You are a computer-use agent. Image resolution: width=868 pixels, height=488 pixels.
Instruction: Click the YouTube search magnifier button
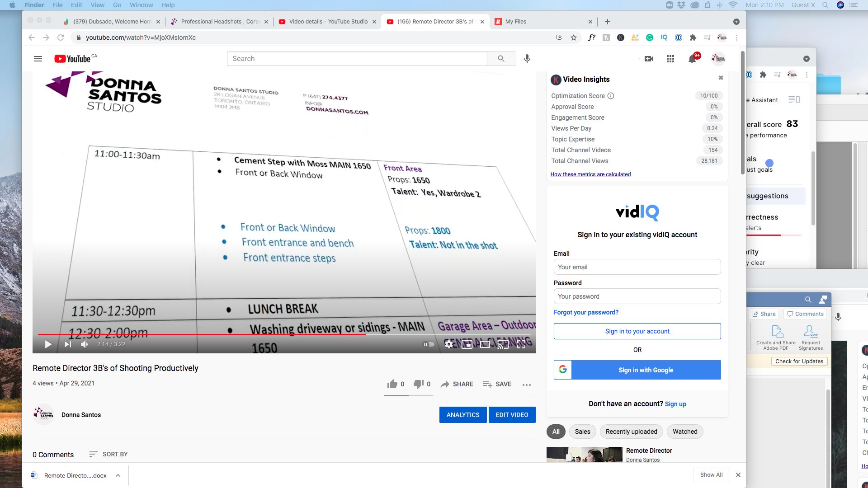tap(501, 59)
